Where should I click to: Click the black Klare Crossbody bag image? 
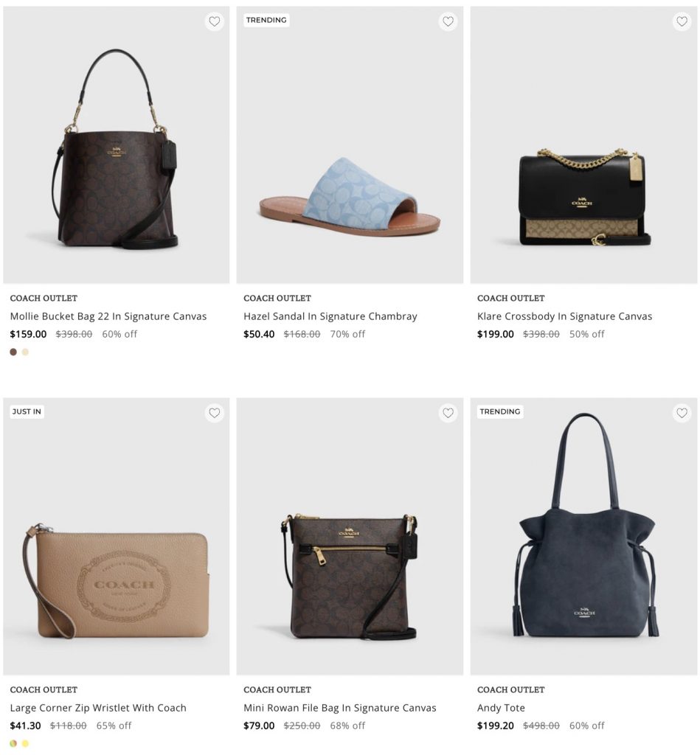tap(584, 198)
